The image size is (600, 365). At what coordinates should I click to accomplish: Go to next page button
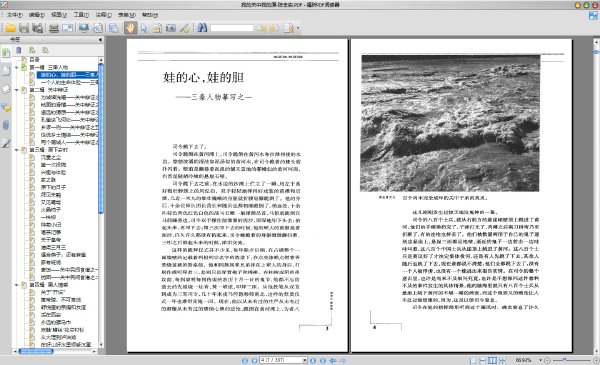(x=313, y=360)
